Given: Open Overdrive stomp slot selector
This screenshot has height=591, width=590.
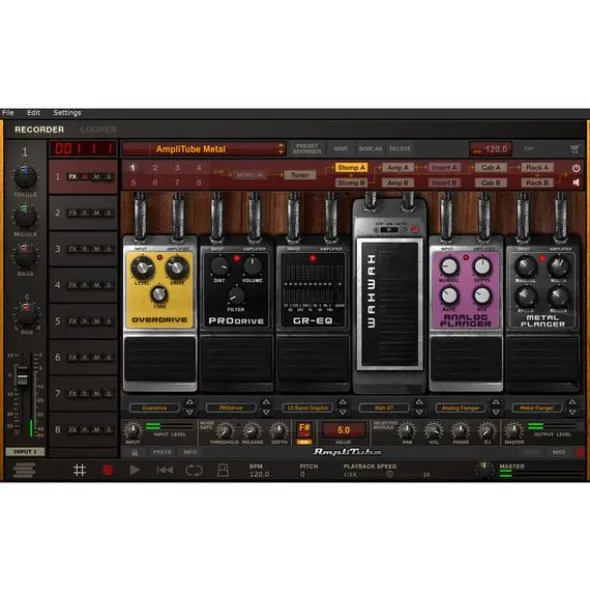Looking at the screenshot, I should (154, 408).
